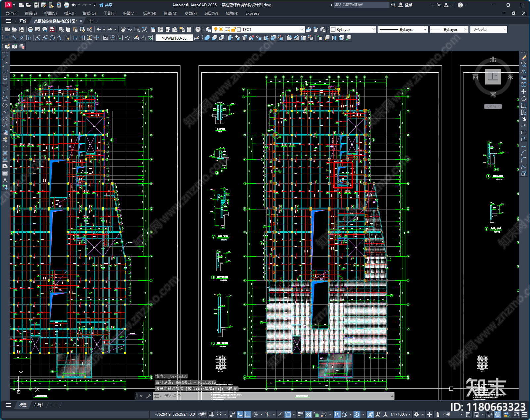Click the Center Mark dimension icon
This screenshot has height=420, width=530.
[113, 38]
